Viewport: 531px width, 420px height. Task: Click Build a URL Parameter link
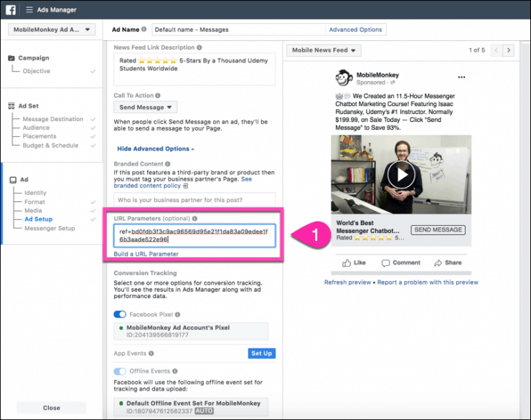point(146,254)
